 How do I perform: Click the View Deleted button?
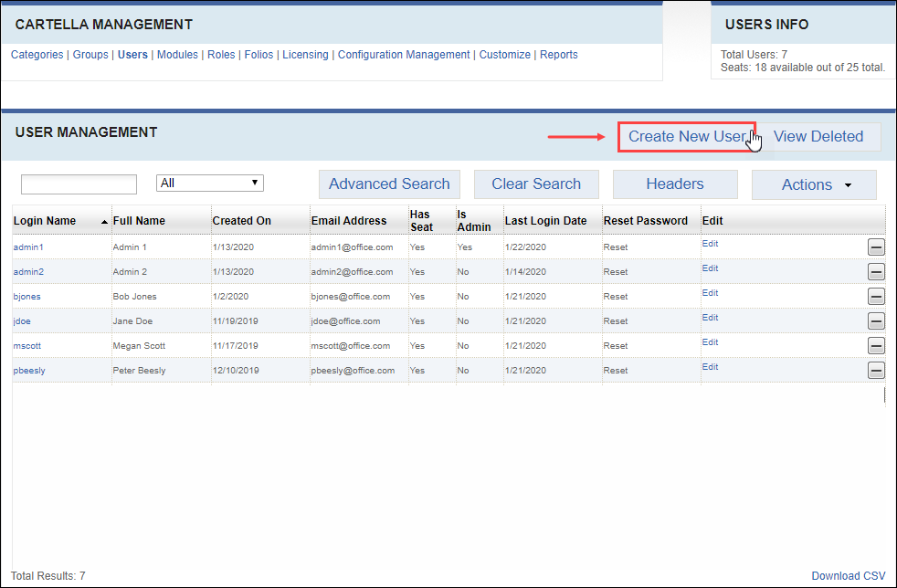pos(818,137)
